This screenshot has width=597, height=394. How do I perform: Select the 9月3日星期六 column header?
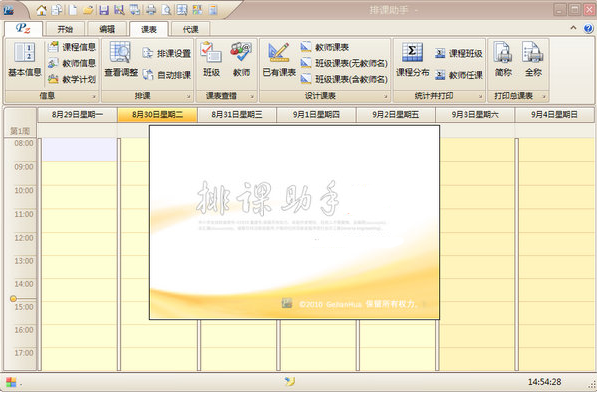coord(475,115)
